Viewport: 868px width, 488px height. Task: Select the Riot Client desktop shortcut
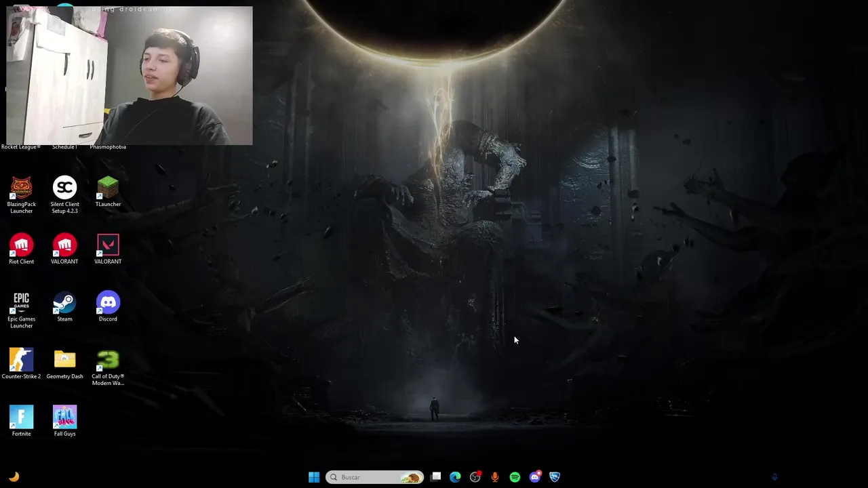[21, 249]
